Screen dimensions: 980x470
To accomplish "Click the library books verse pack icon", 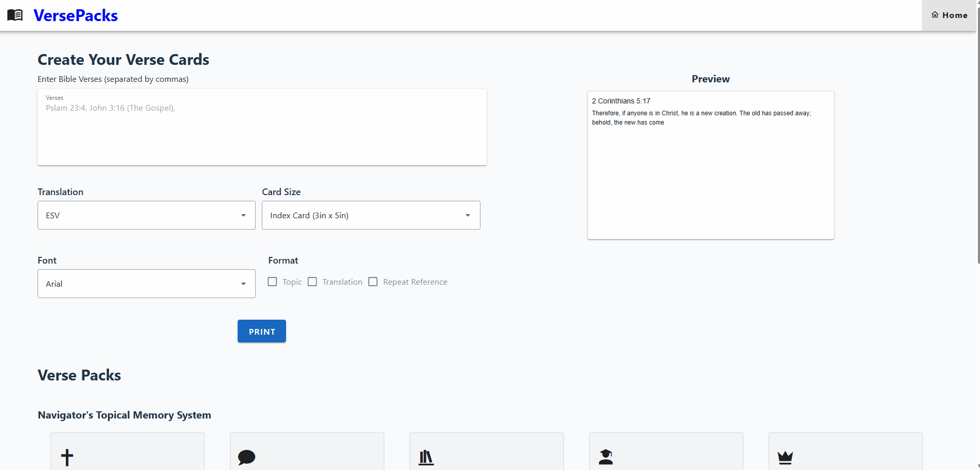I will point(427,457).
